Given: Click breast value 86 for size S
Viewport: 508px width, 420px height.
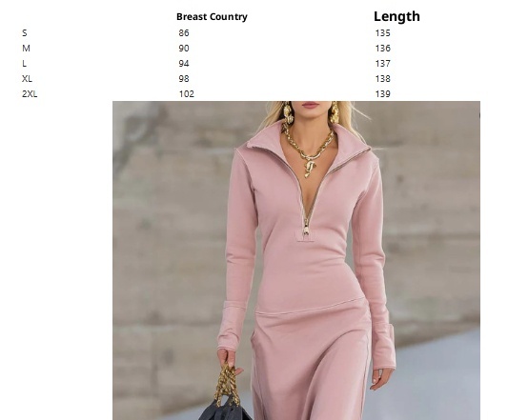Looking at the screenshot, I should click(x=184, y=32).
